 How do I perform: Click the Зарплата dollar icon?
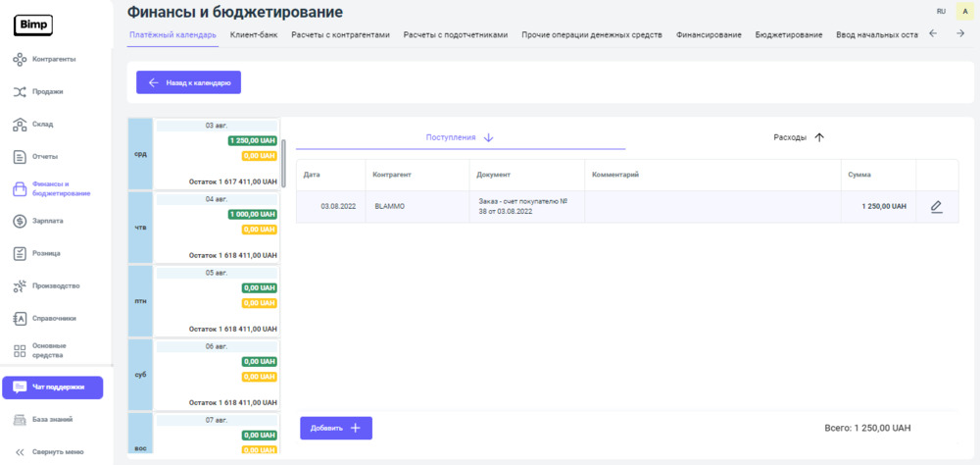click(x=20, y=222)
